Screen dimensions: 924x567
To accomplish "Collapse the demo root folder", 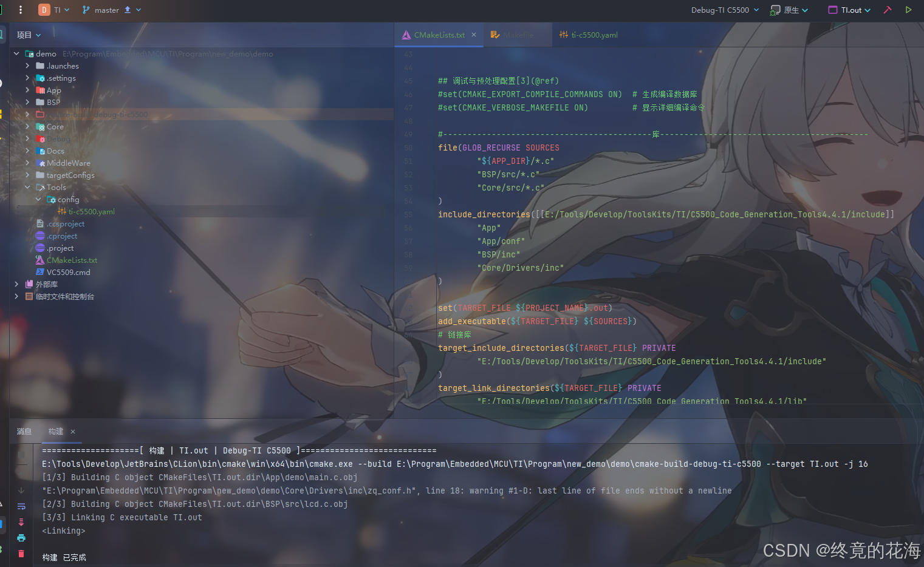I will (x=16, y=53).
